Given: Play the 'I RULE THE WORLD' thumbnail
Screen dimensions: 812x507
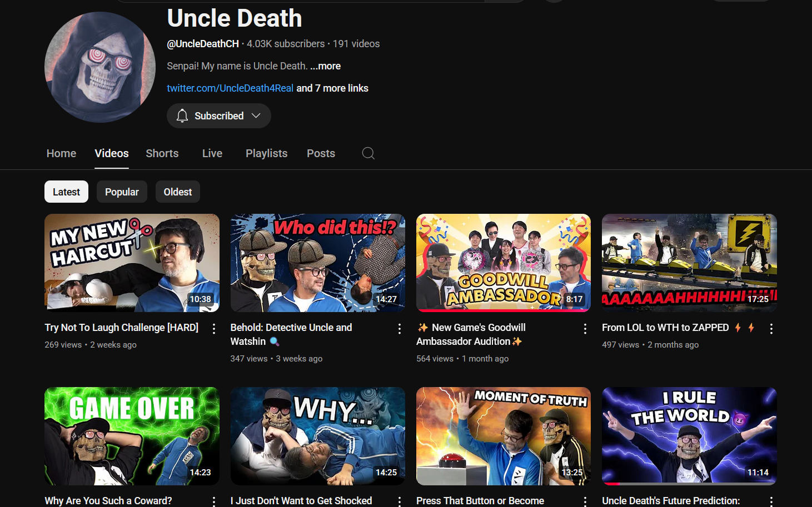Looking at the screenshot, I should (x=689, y=436).
